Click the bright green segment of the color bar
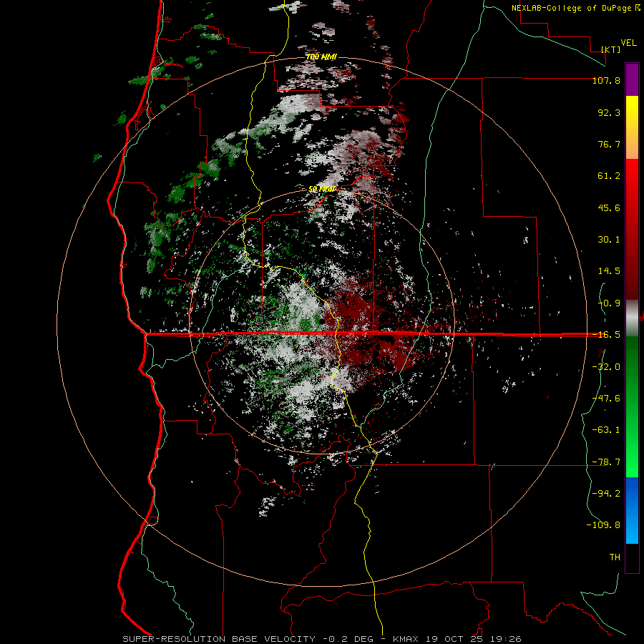This screenshot has height=644, width=644. [x=632, y=462]
